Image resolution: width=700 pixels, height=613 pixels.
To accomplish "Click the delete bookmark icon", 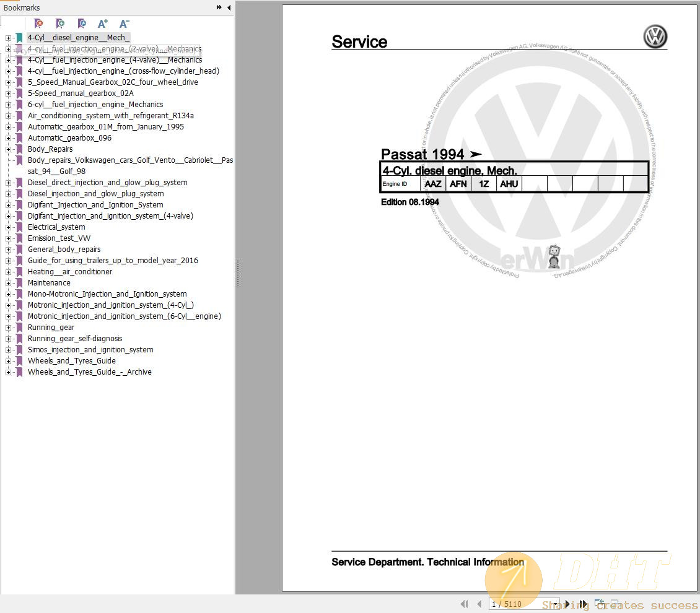I will coord(38,23).
